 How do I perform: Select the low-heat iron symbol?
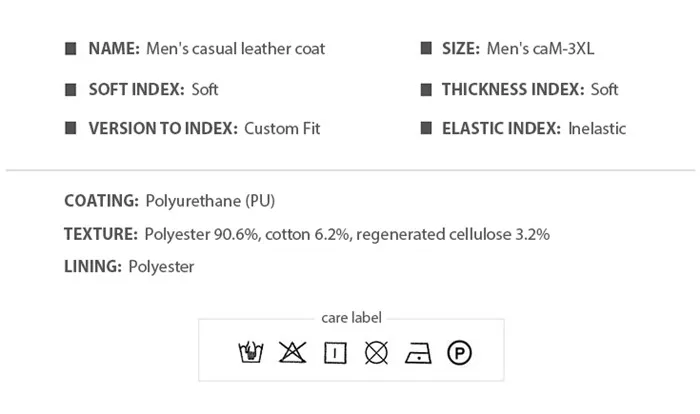(x=418, y=353)
